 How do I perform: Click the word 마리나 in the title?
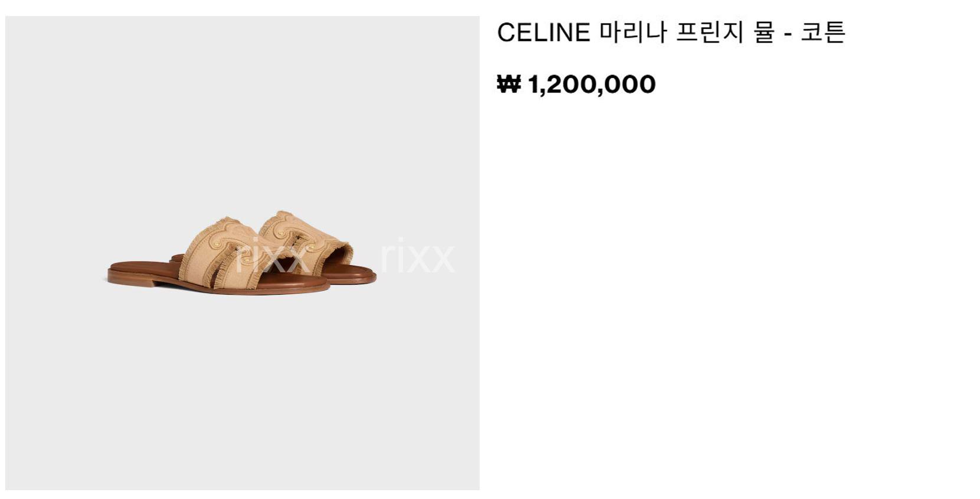tap(633, 32)
